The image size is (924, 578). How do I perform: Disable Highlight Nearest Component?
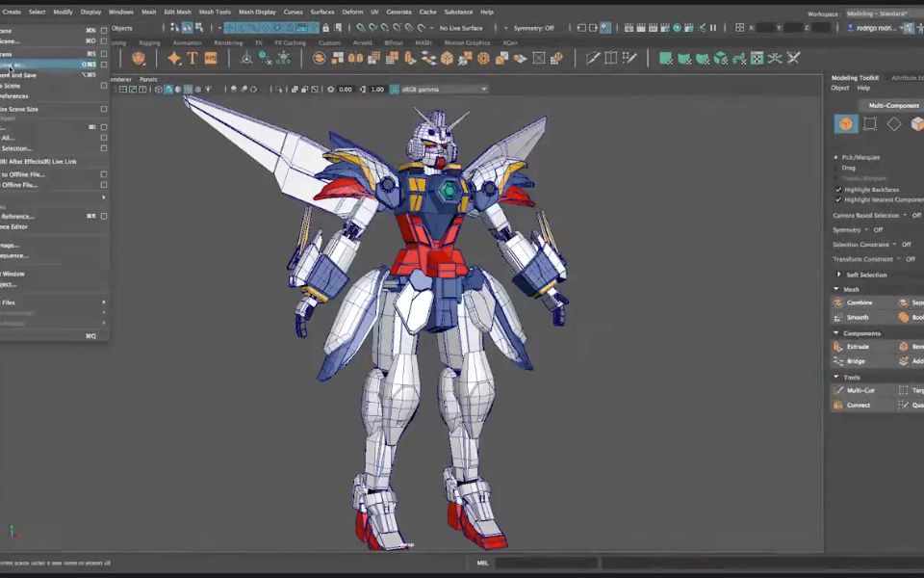pyautogui.click(x=837, y=199)
